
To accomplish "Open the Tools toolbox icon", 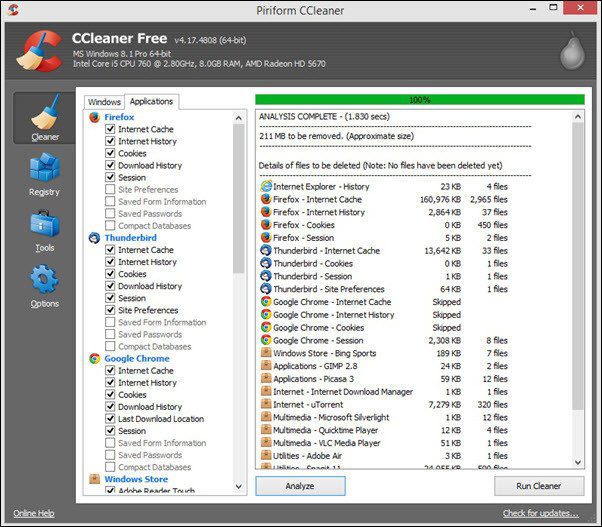I will point(45,223).
